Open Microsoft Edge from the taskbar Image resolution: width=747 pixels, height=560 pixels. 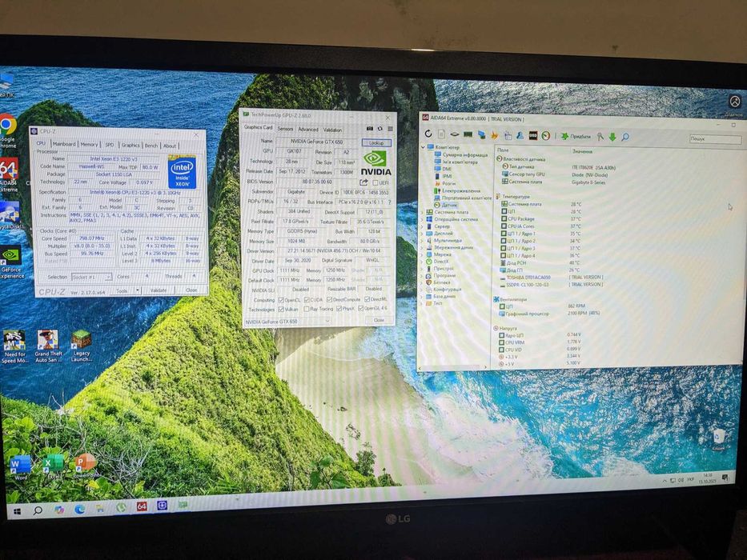[79, 509]
